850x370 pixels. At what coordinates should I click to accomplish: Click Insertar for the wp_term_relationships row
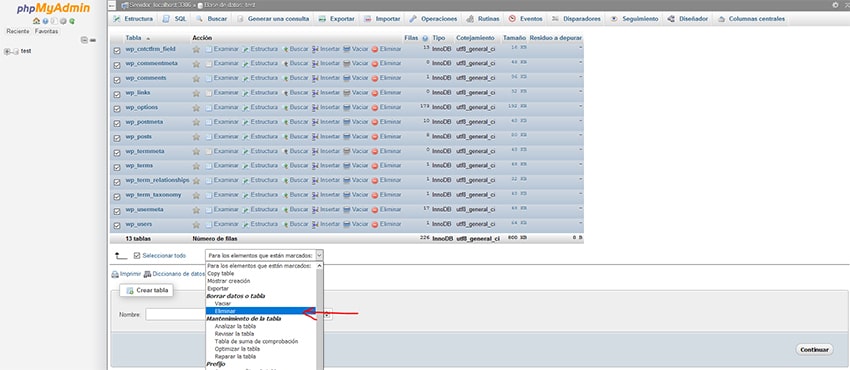[x=326, y=180]
